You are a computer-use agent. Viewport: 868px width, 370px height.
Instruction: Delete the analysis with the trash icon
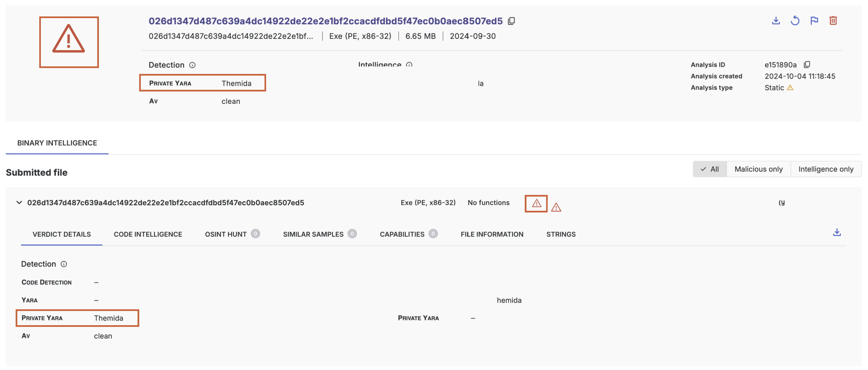pyautogui.click(x=833, y=20)
